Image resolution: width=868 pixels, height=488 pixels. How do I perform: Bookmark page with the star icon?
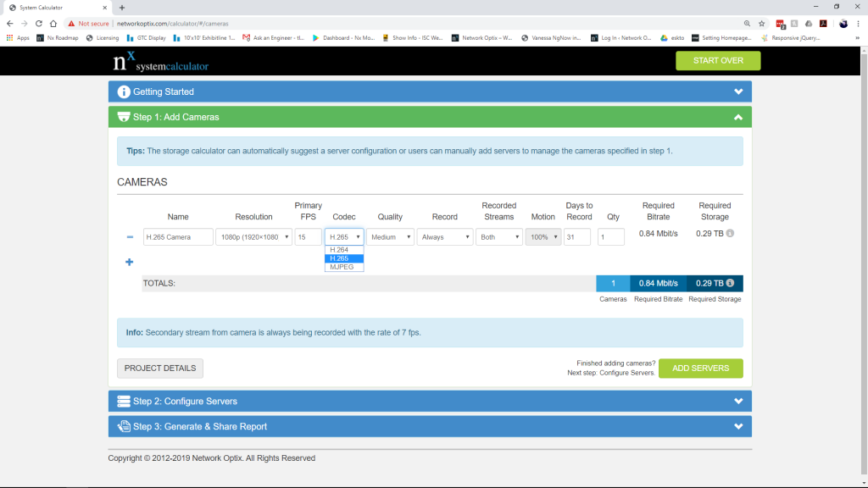click(x=761, y=24)
